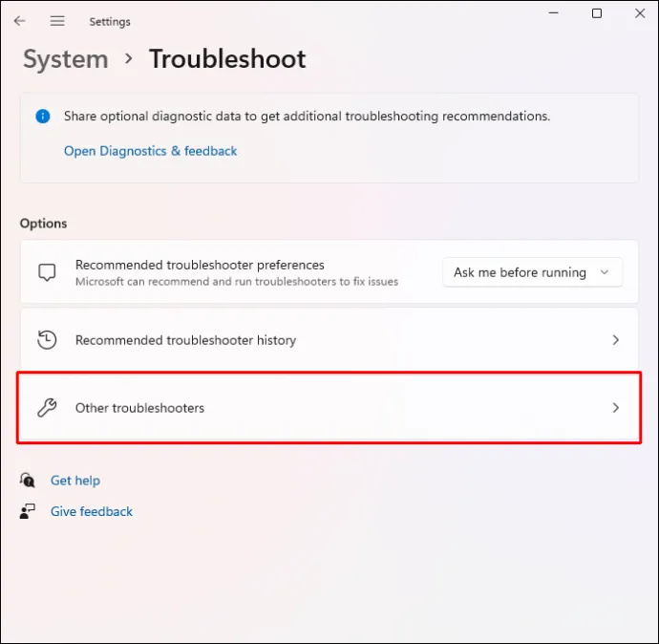Navigate to System in the breadcrumb
Image resolution: width=659 pixels, height=644 pixels.
(x=66, y=59)
